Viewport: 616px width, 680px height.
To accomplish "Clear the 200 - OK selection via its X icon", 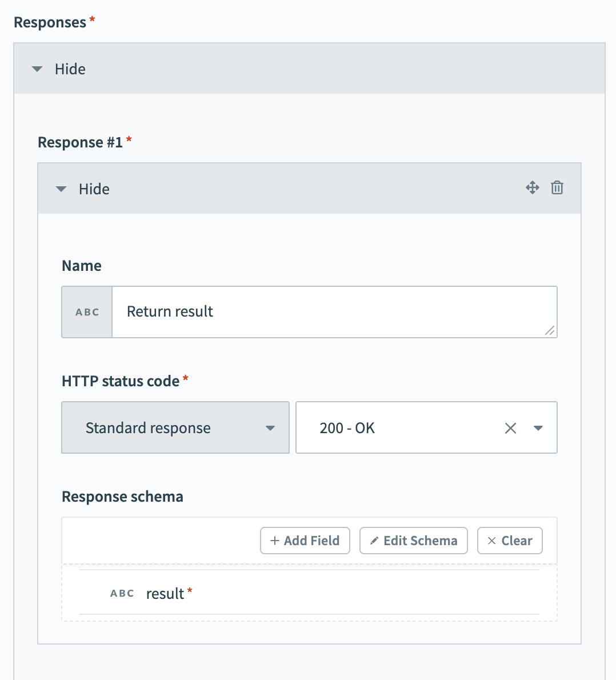I will (510, 427).
